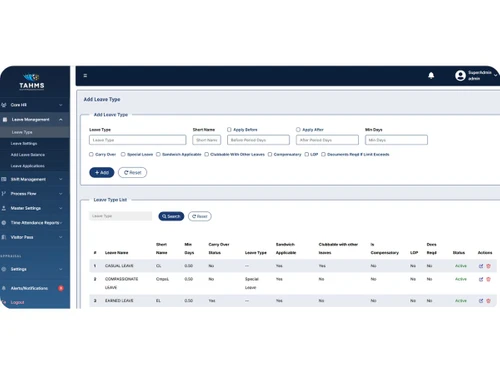The image size is (500, 375).
Task: Collapse the Leave Management chevron
Action: pos(61,119)
